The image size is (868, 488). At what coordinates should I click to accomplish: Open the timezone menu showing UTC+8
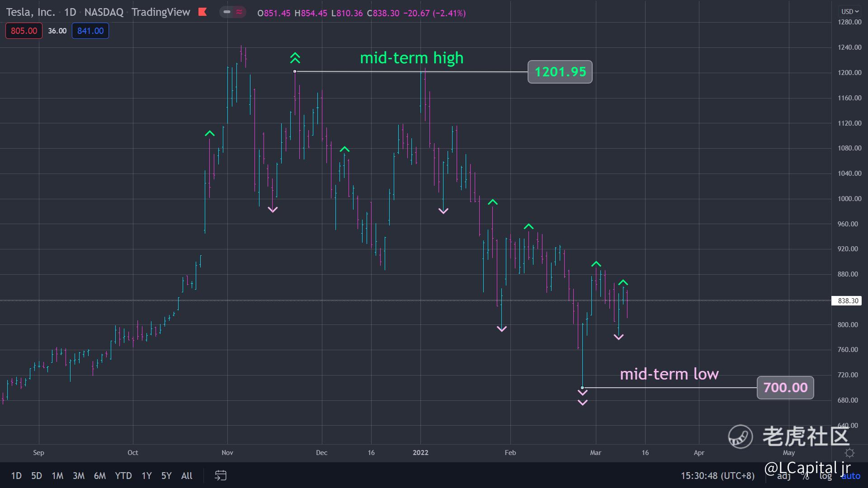(x=717, y=476)
